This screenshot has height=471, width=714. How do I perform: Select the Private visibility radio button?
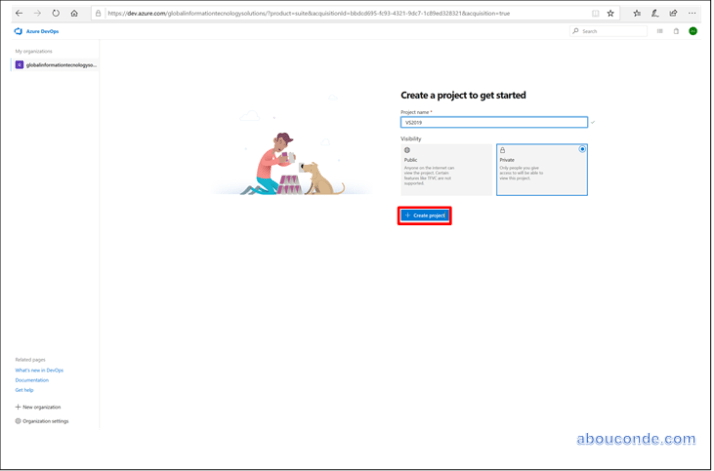[582, 149]
